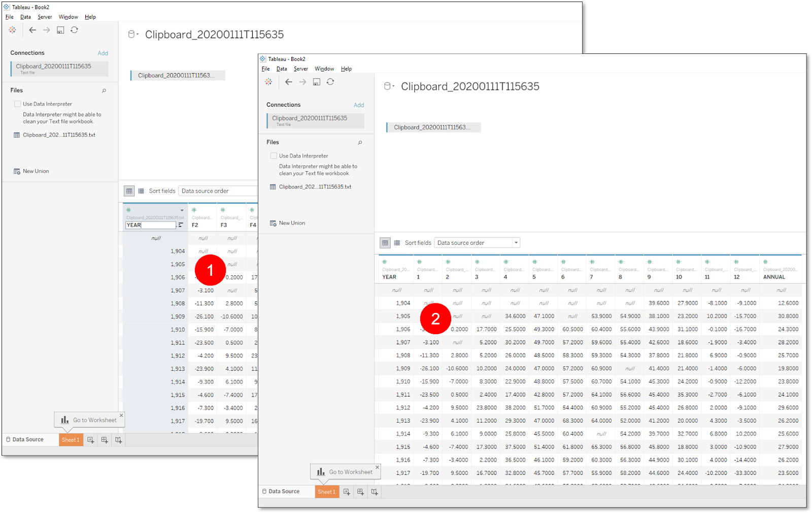The image size is (812, 513).
Task: Open the Help menu in the front window
Action: 346,69
